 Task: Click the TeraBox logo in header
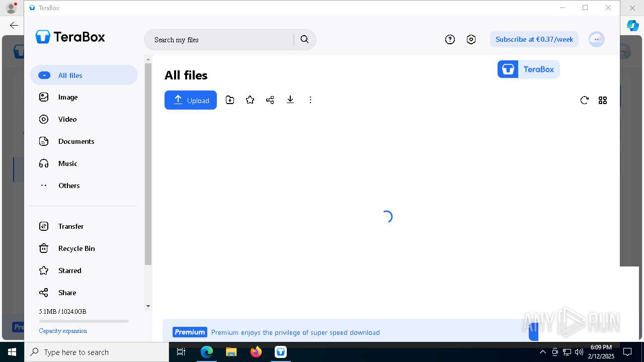pyautogui.click(x=70, y=37)
